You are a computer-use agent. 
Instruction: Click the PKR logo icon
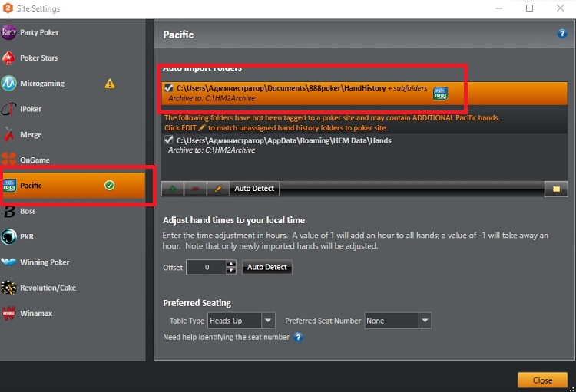tap(8, 237)
